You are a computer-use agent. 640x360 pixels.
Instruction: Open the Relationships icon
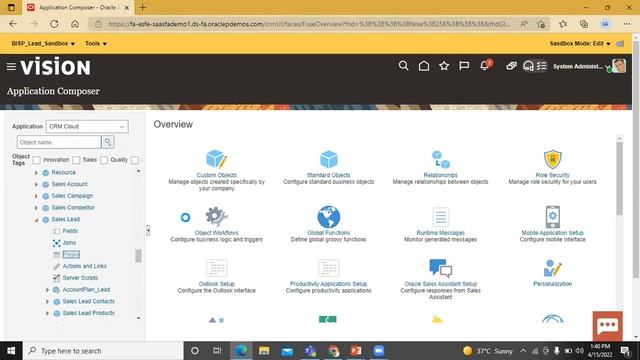441,159
